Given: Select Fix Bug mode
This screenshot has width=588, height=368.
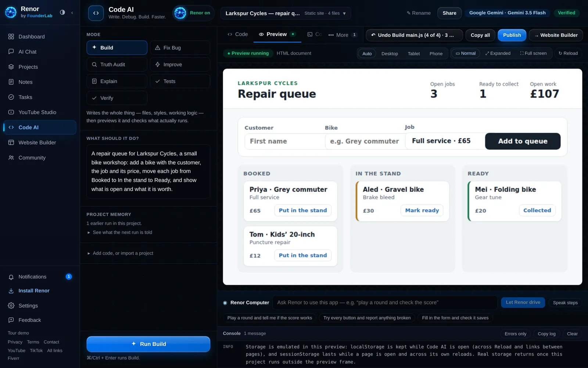Looking at the screenshot, I should [x=180, y=47].
